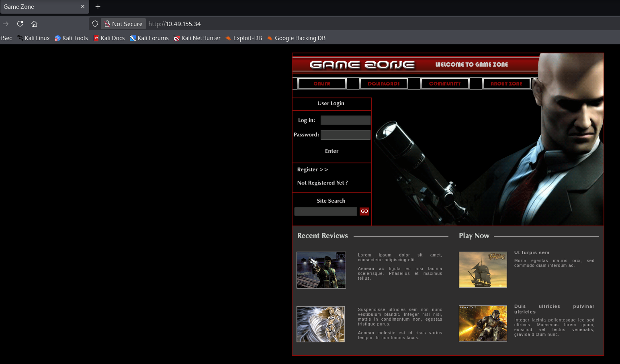This screenshot has height=364, width=620.
Task: Open the Google Hacking DB bookmark
Action: tap(296, 38)
